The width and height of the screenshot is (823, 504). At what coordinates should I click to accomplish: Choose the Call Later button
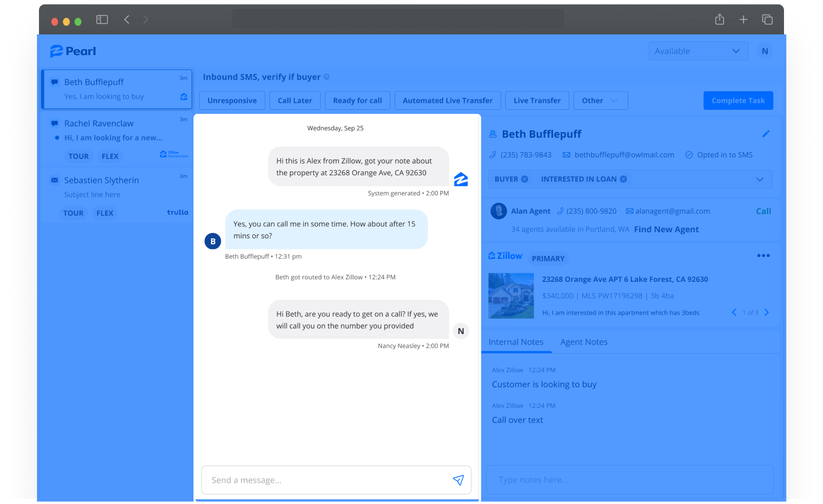tap(295, 101)
